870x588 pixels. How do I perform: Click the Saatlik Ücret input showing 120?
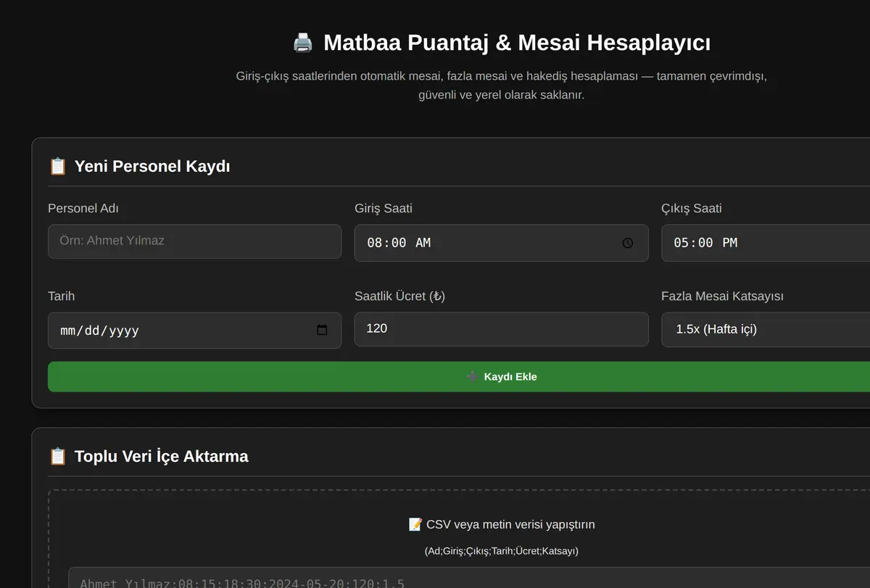[x=501, y=329]
